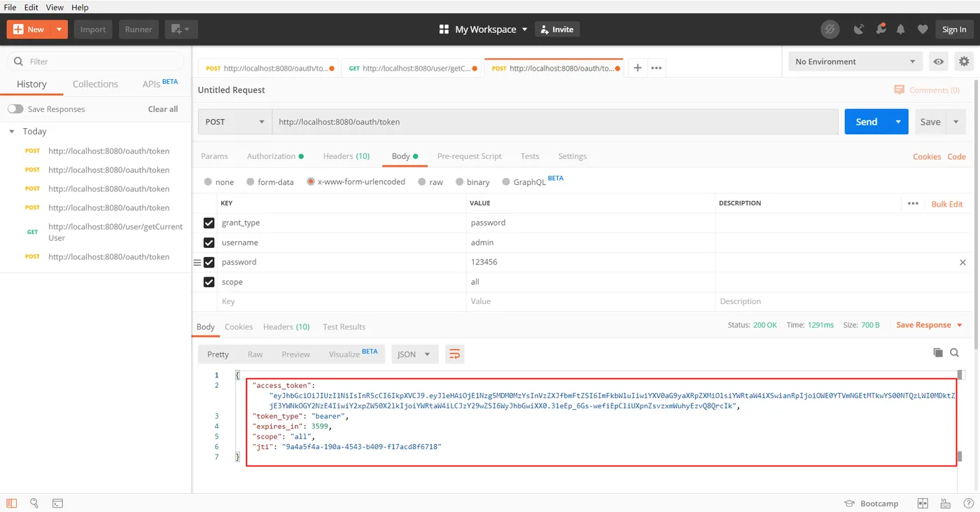Screen dimensions: 980x512
Task: Open the View menu
Action: pos(55,7)
